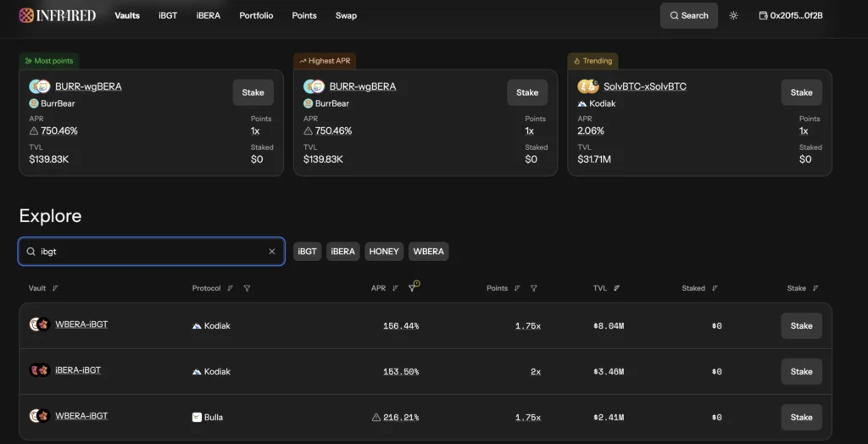Sort the table by TVL
Image resolution: width=868 pixels, height=444 pixels.
(x=617, y=288)
